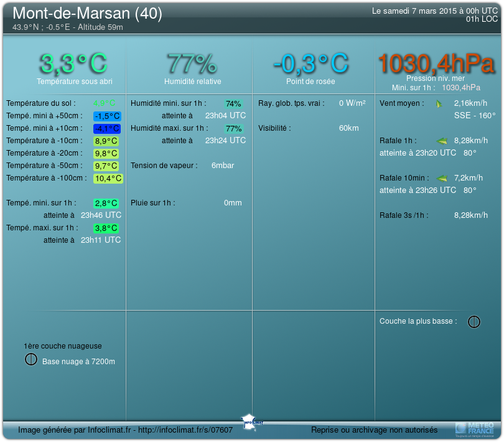
Task: Click the '23h24 UTC' humidity maximum time
Action: click(225, 141)
